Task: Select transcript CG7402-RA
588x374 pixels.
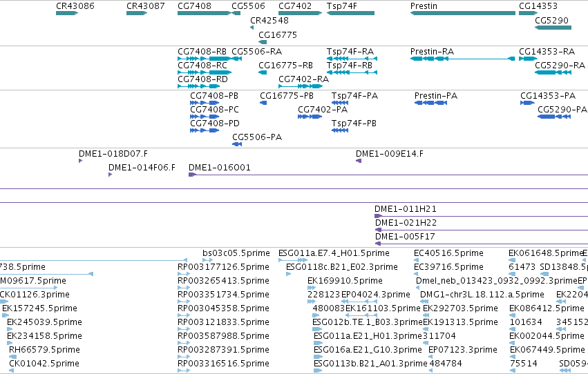Action: point(301,86)
